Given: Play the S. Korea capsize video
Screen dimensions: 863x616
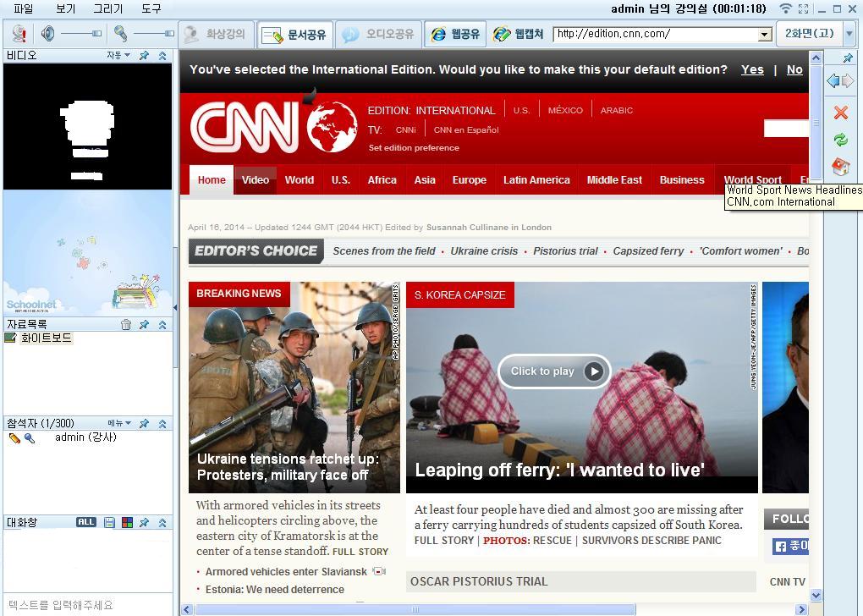Looking at the screenshot, I should [554, 371].
